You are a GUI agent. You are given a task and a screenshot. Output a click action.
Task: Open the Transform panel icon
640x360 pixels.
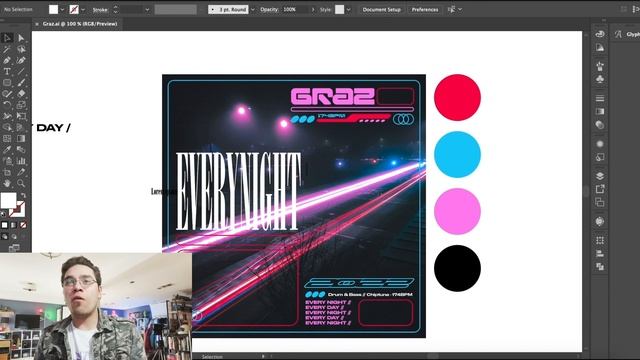(x=600, y=240)
